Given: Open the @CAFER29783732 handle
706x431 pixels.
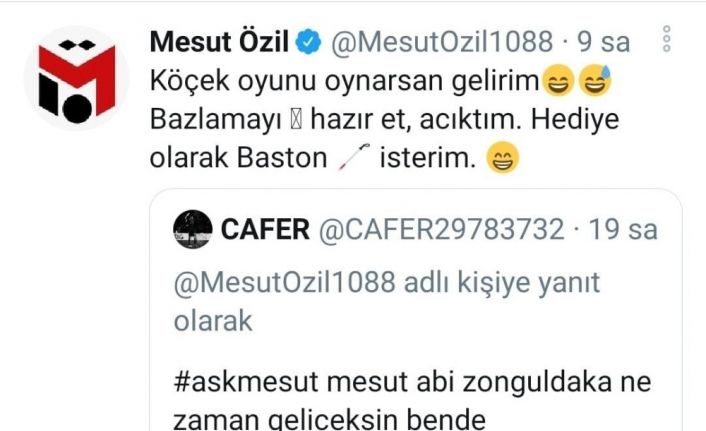Looking at the screenshot, I should point(442,230).
